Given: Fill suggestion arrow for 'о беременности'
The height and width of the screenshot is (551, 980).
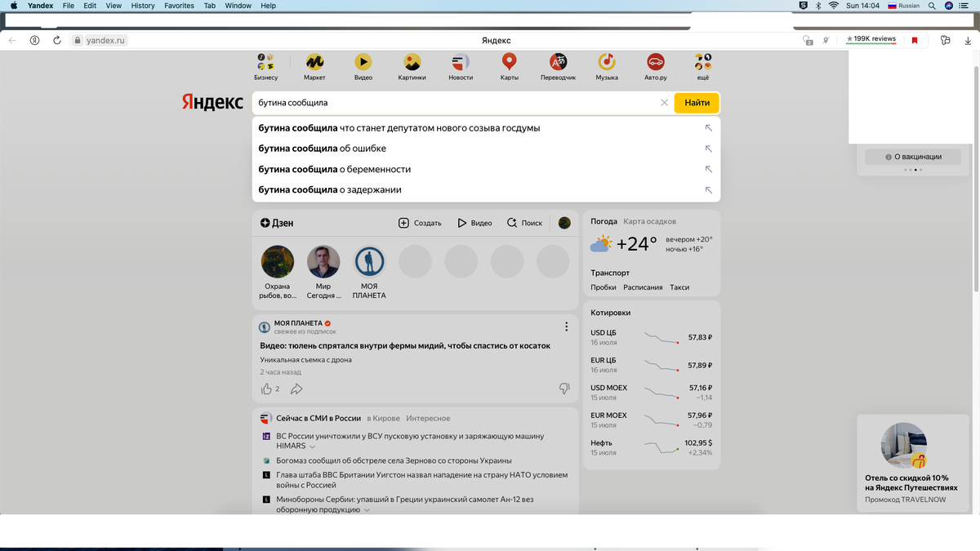Looking at the screenshot, I should click(x=708, y=169).
